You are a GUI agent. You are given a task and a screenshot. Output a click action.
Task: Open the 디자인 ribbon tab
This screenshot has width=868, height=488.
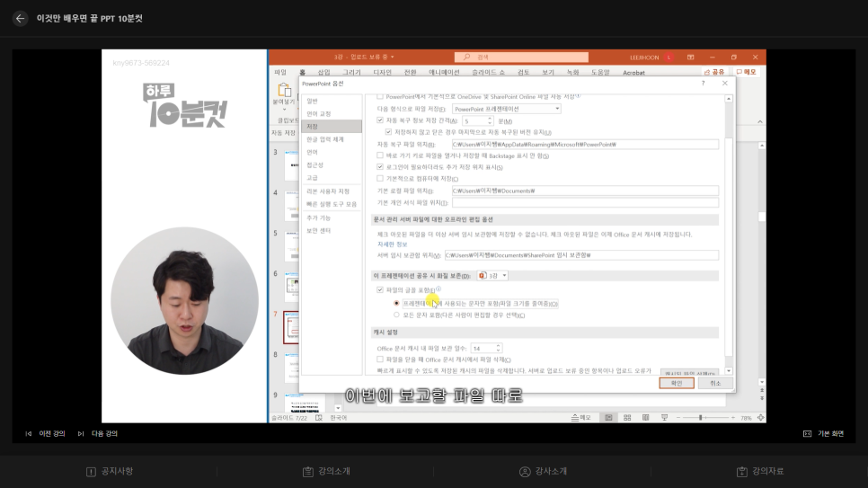click(382, 73)
